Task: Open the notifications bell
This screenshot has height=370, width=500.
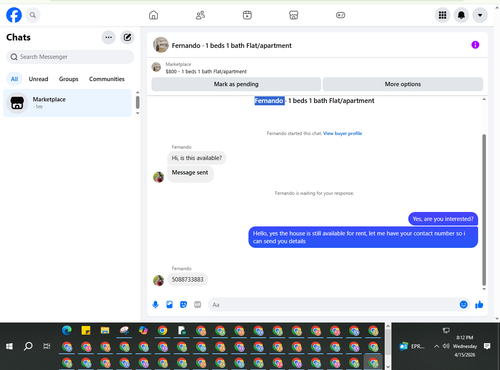Action: 461,15
